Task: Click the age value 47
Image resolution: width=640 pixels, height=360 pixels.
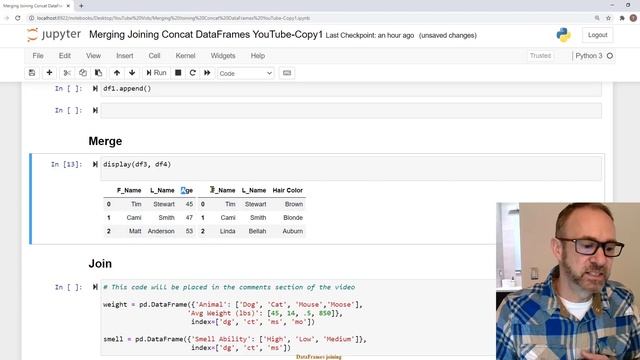Action: point(189,218)
